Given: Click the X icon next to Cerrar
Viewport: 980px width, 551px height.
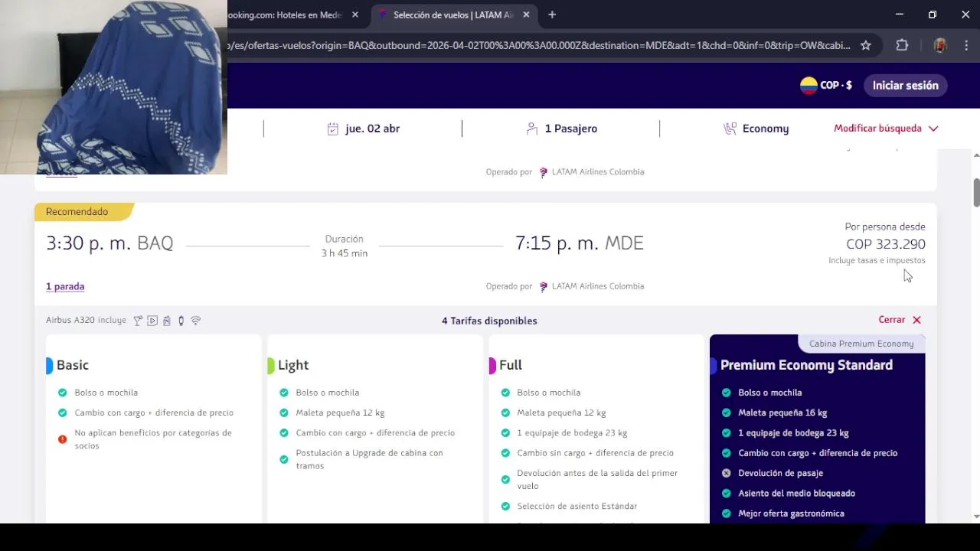Looking at the screenshot, I should [x=916, y=320].
